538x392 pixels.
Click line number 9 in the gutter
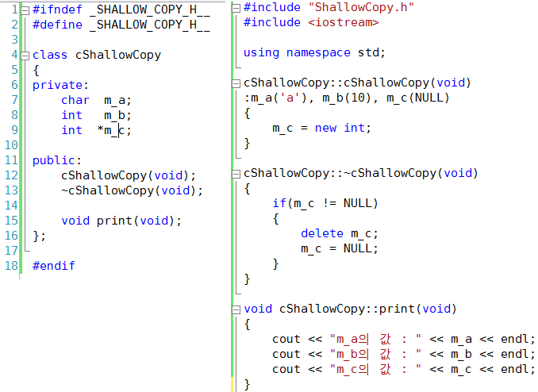point(14,130)
